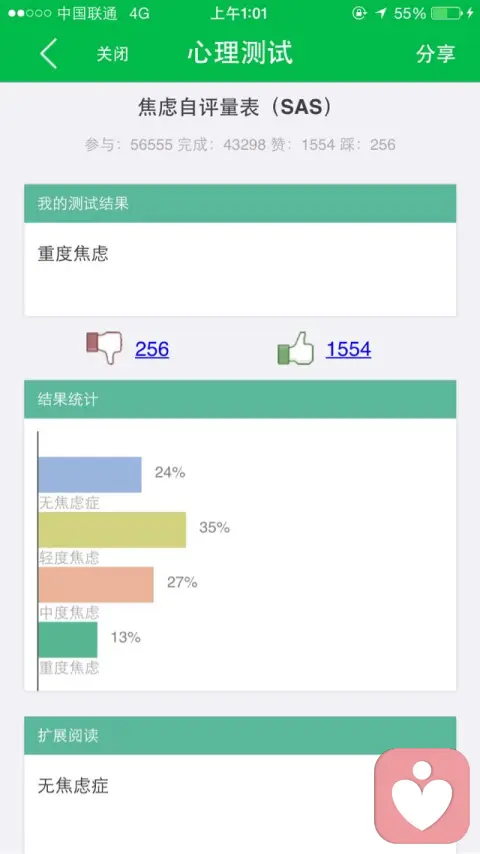The width and height of the screenshot is (480, 854).
Task: Tap the 重度焦虑 result text box
Action: click(x=240, y=269)
